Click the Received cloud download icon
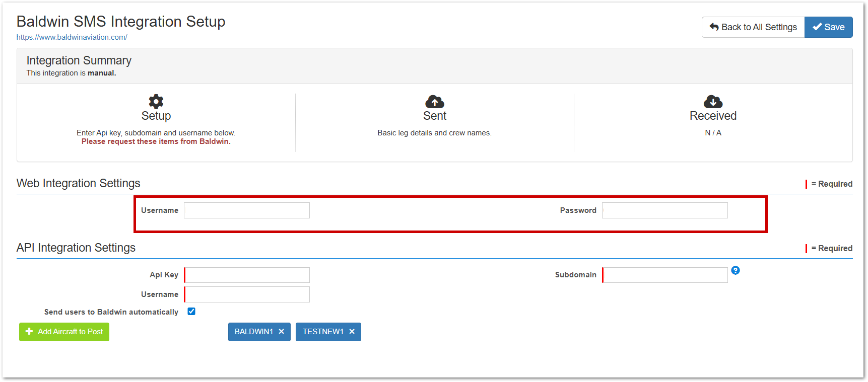This screenshot has width=868, height=382. click(x=713, y=102)
